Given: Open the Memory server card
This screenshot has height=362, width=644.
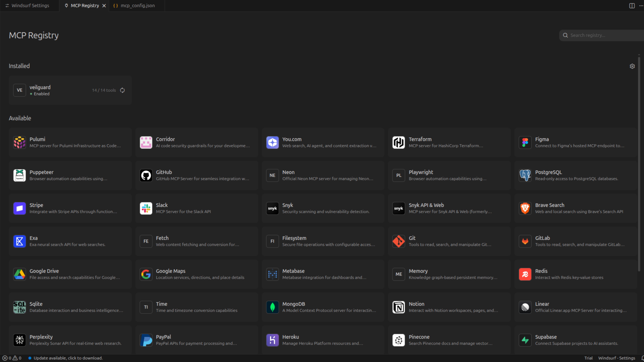Looking at the screenshot, I should pos(449,274).
